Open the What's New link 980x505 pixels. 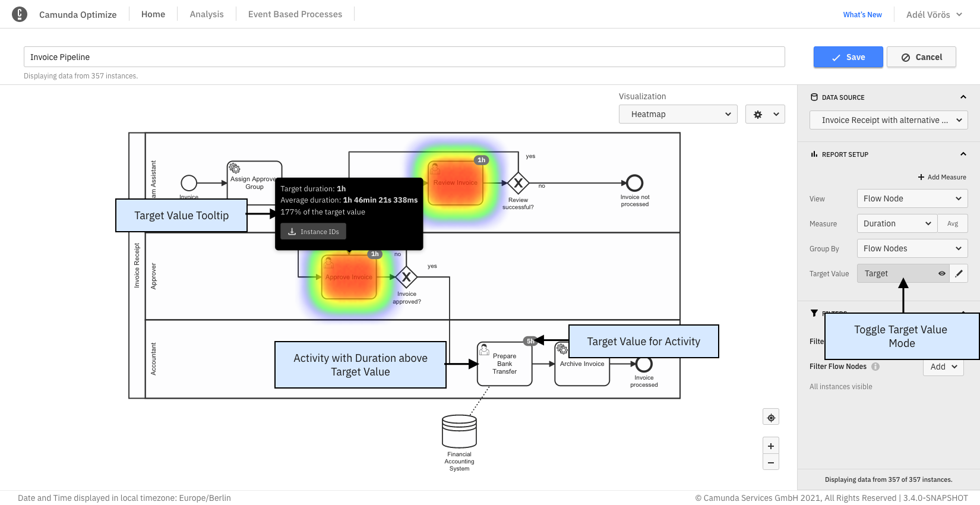[x=862, y=15]
